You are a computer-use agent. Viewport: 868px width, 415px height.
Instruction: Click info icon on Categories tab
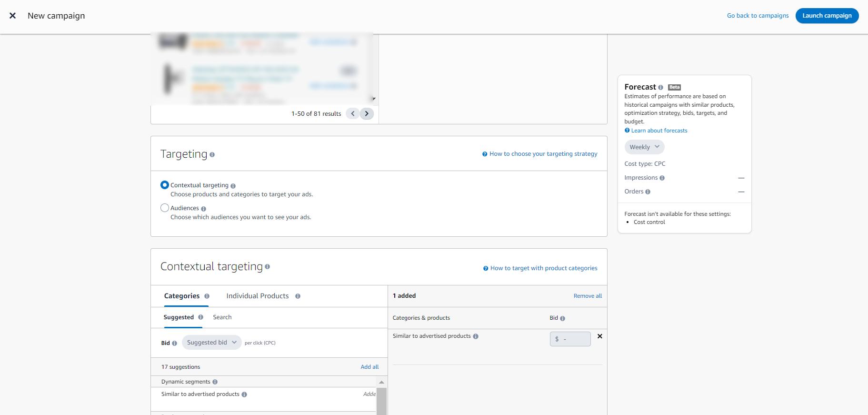pyautogui.click(x=207, y=296)
